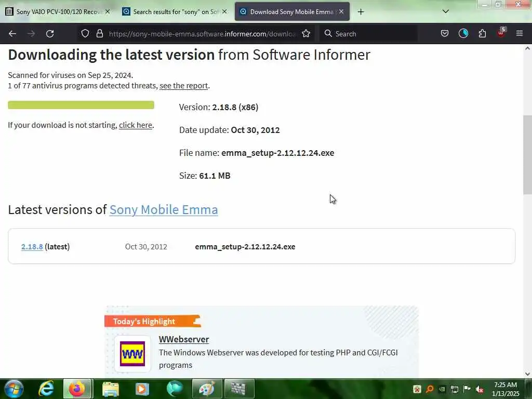
Task: Click the page vertical scrollbar thumb
Action: coord(527,155)
